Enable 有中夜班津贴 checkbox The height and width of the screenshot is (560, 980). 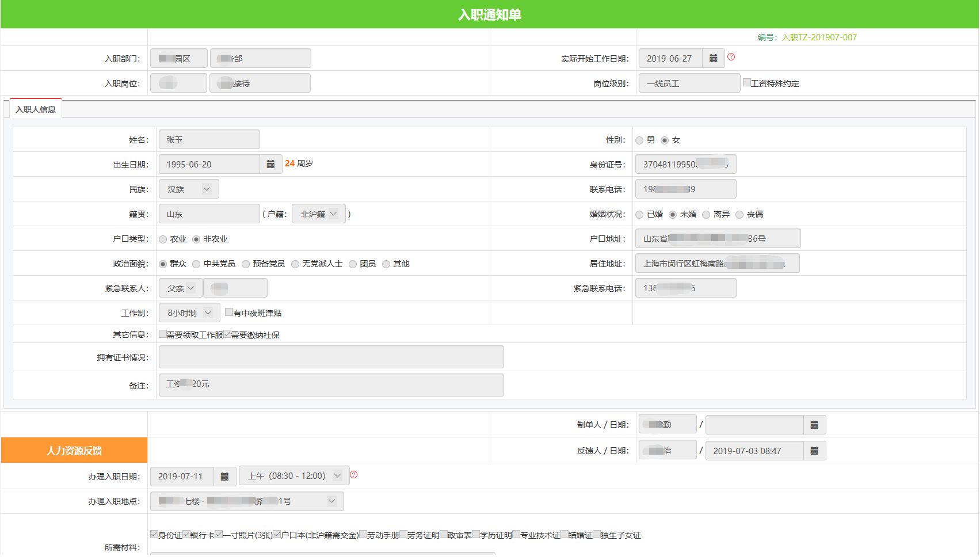pos(229,313)
